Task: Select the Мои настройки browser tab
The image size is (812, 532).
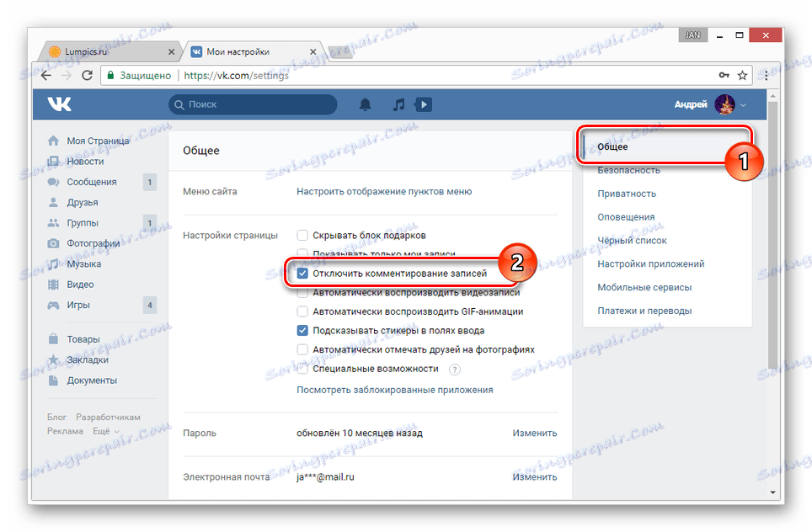Action: (x=252, y=51)
